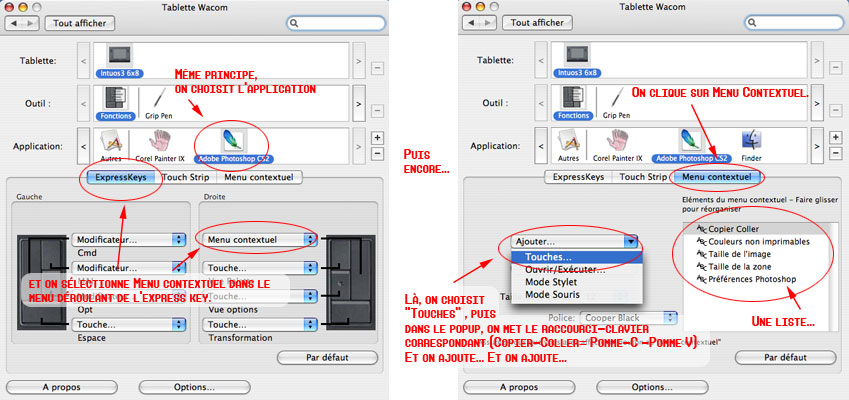Open Options... in right window
Image resolution: width=849 pixels, height=400 pixels.
tap(651, 387)
